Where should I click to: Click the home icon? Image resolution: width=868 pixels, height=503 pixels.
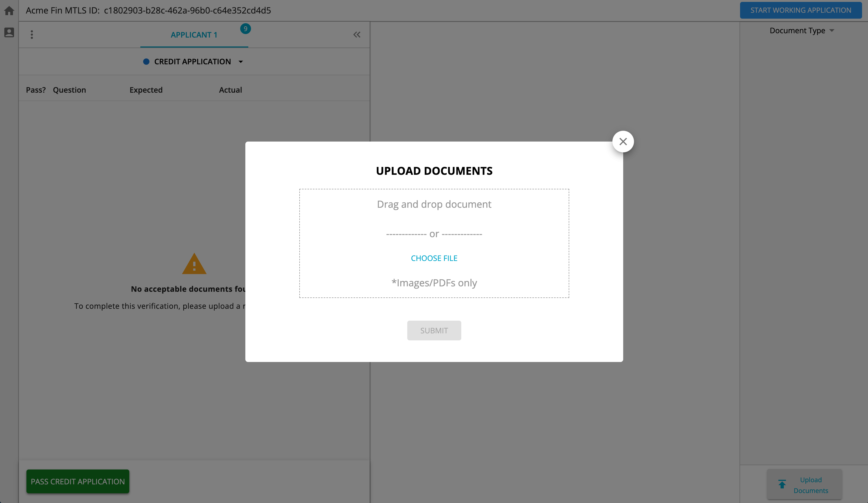click(x=9, y=10)
